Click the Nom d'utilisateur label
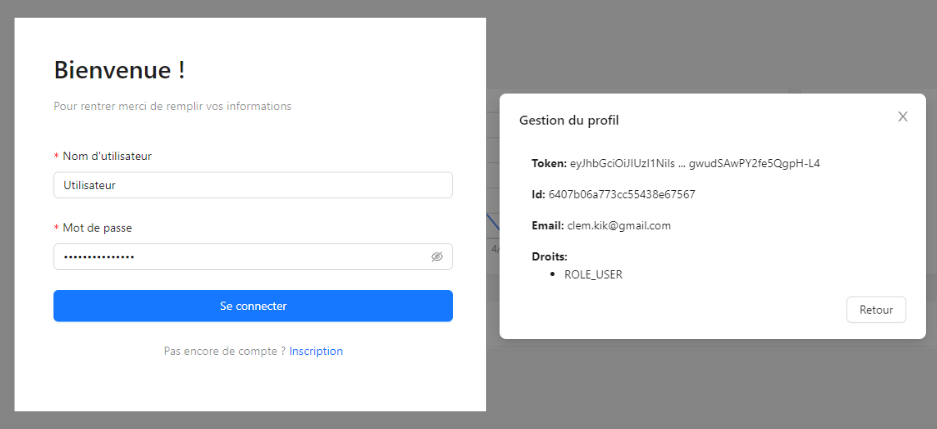Viewport: 937px width, 429px height. click(x=107, y=156)
